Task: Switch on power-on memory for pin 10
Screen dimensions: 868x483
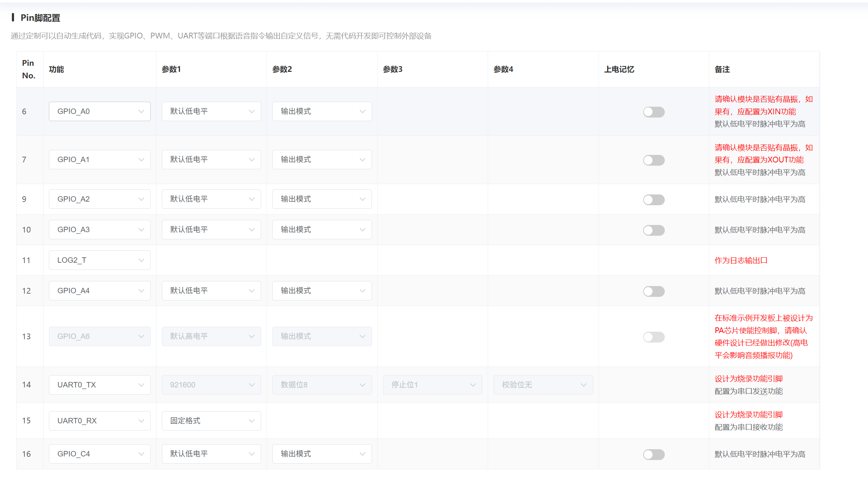Action: (x=654, y=230)
